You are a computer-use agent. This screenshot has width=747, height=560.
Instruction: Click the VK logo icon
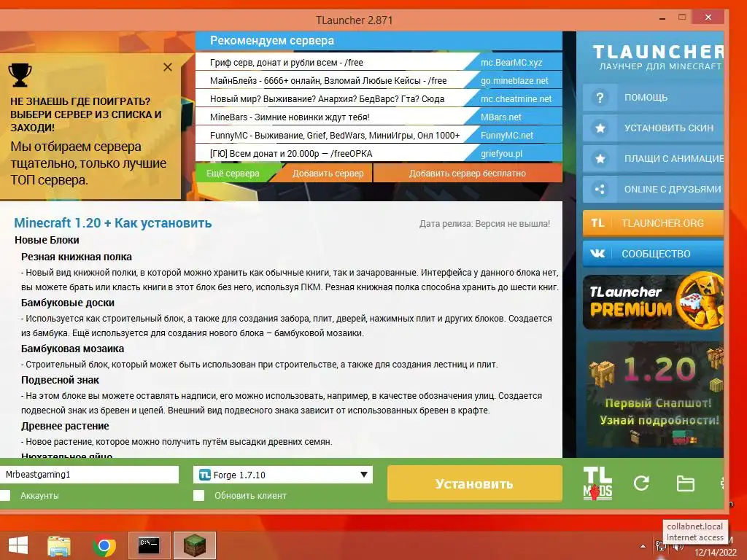tap(597, 253)
